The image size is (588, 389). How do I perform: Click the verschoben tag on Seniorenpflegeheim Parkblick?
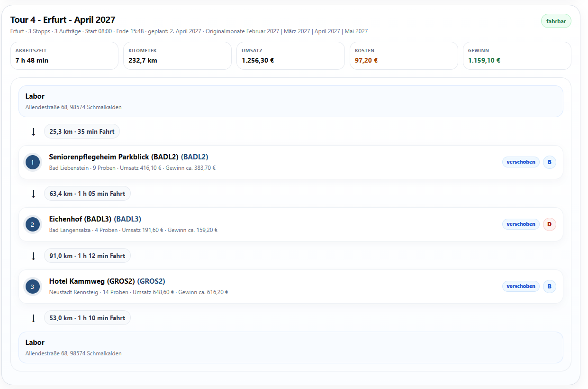point(521,162)
